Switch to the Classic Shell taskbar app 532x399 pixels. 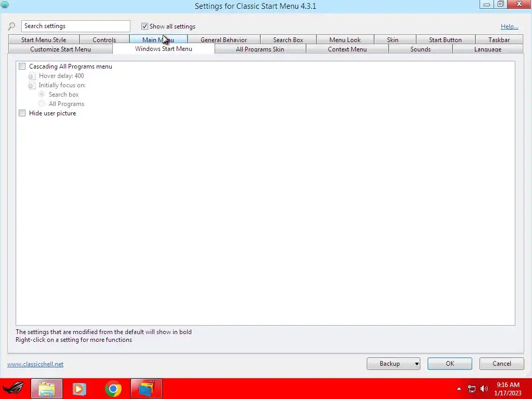(x=147, y=389)
